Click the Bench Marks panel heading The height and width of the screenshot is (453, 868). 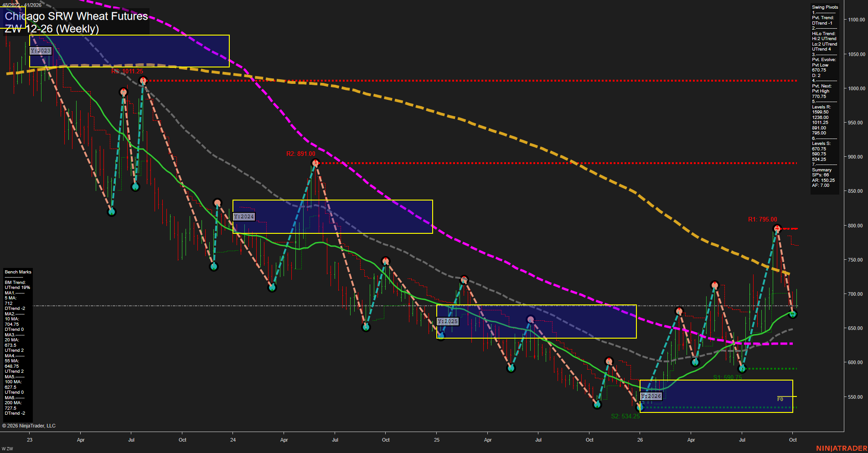click(18, 272)
